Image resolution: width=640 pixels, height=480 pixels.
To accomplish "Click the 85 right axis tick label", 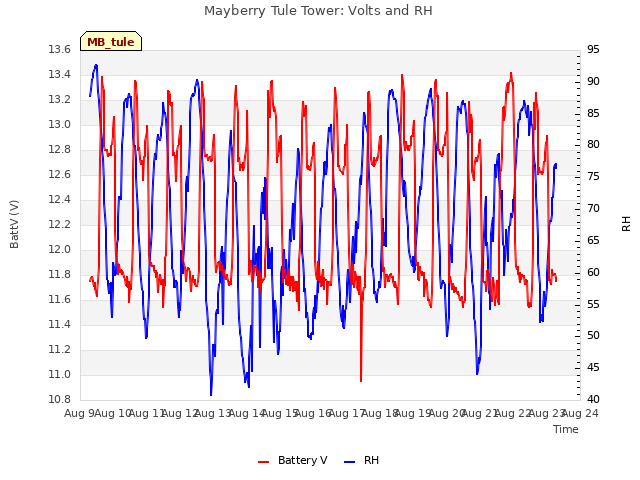I will click(593, 113).
